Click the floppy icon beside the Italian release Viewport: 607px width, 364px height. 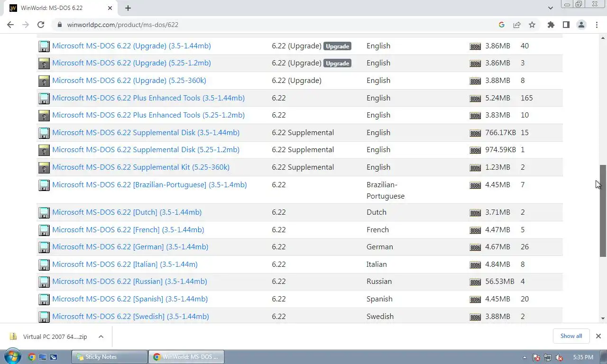tap(44, 264)
